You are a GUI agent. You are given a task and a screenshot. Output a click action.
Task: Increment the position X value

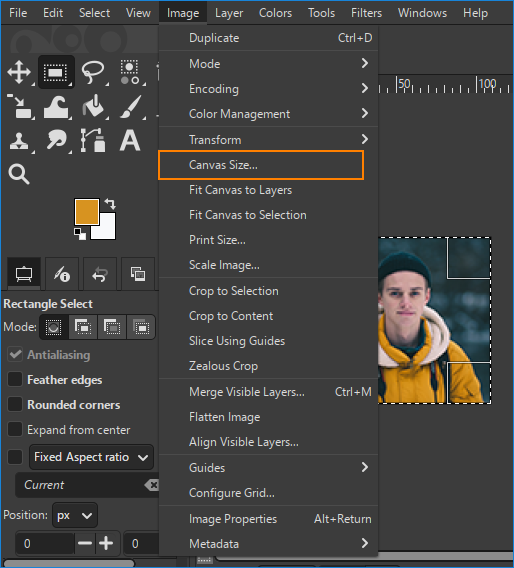click(106, 543)
